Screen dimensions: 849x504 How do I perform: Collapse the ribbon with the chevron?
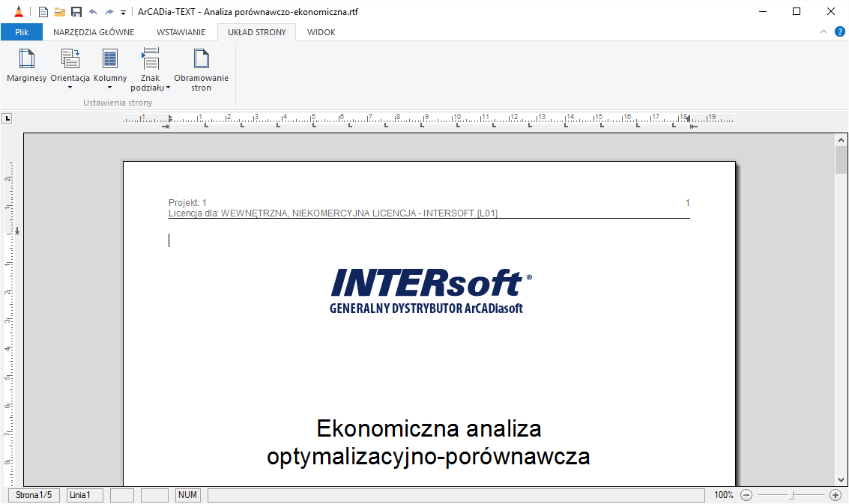823,32
